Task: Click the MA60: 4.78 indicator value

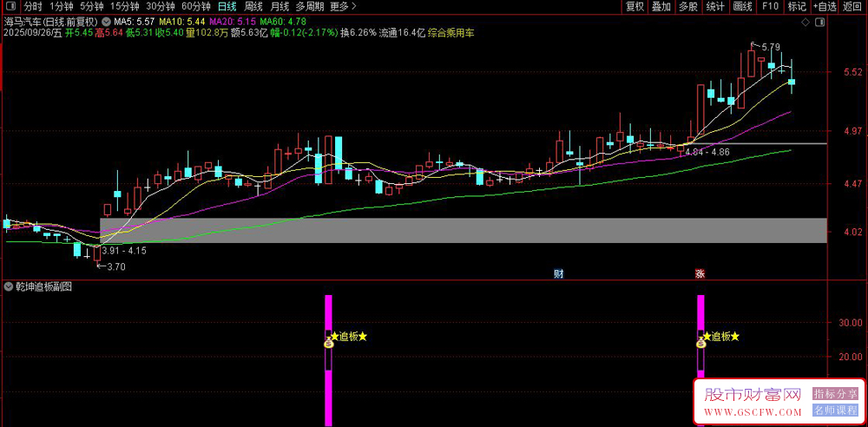Action: coord(284,22)
